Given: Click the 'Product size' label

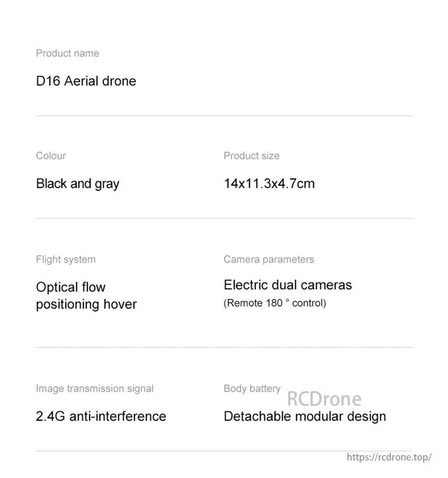Looking at the screenshot, I should [x=251, y=156].
